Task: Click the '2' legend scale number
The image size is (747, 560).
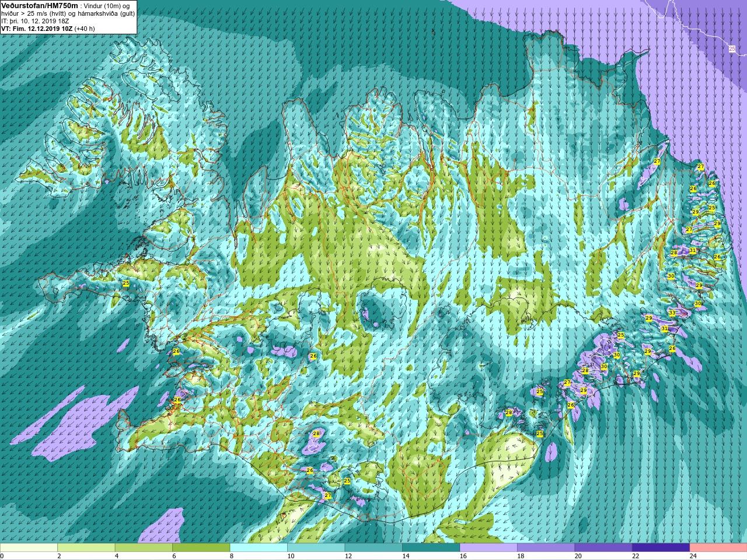Action: click(59, 556)
